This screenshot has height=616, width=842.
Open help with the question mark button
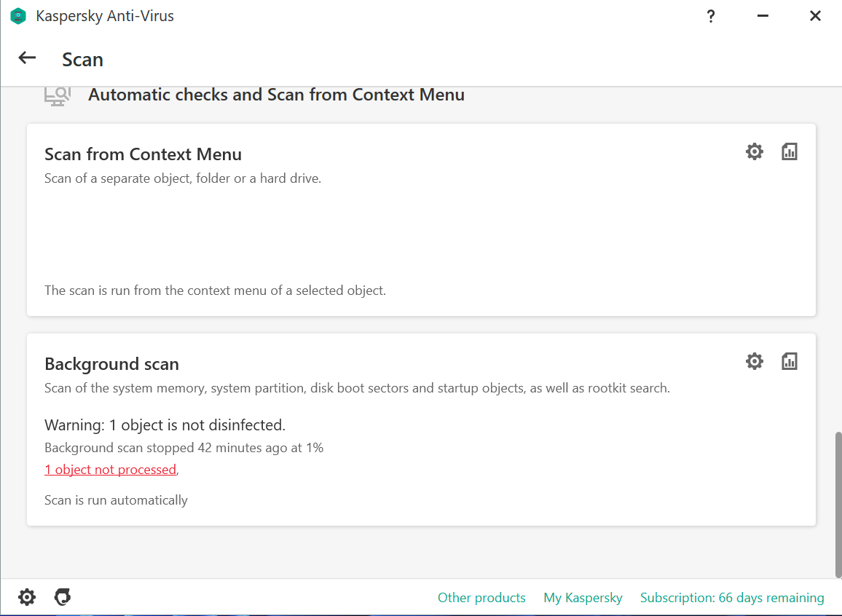(x=711, y=16)
